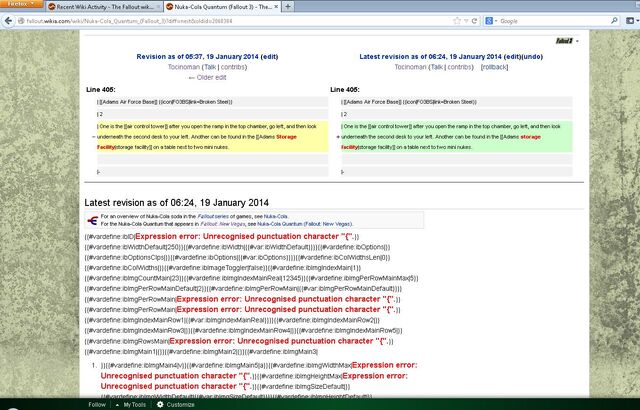Open Talk link under the latest revision
The height and width of the screenshot is (410, 640).
pyautogui.click(x=437, y=67)
